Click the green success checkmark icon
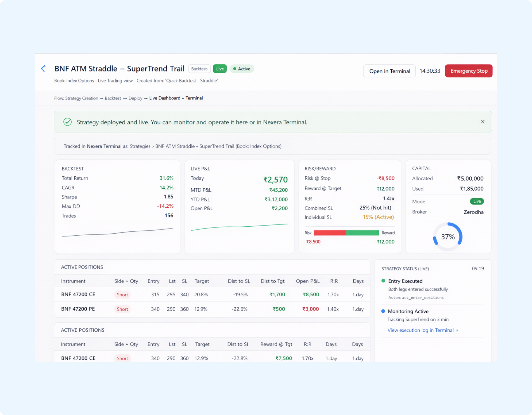The width and height of the screenshot is (532, 415). [67, 122]
